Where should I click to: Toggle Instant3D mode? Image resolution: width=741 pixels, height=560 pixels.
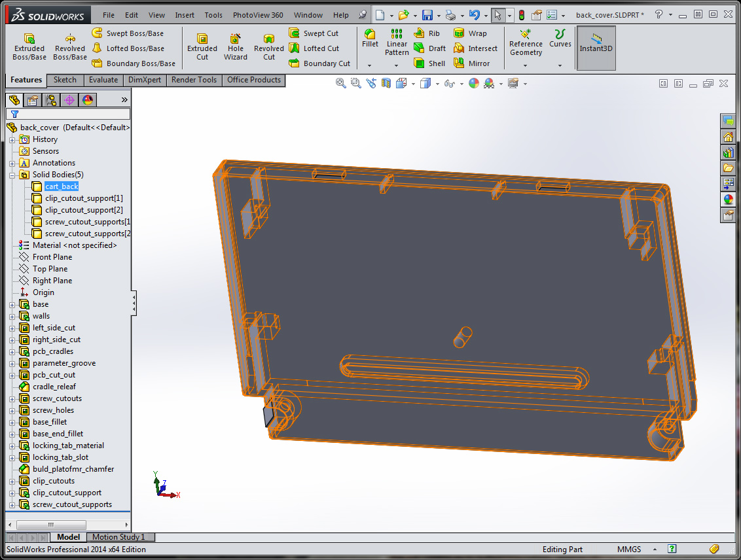pos(596,48)
